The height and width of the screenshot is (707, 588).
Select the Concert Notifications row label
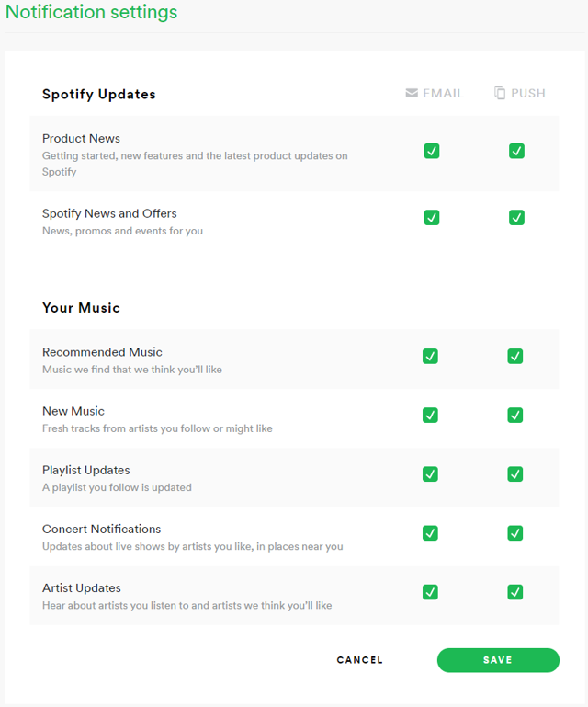[101, 530]
